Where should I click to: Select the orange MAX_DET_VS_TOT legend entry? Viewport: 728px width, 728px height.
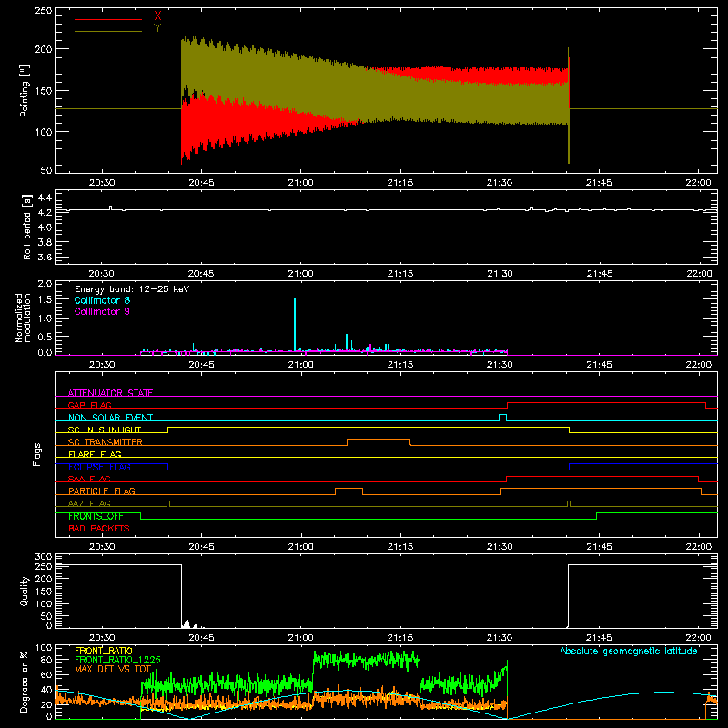tap(113, 669)
